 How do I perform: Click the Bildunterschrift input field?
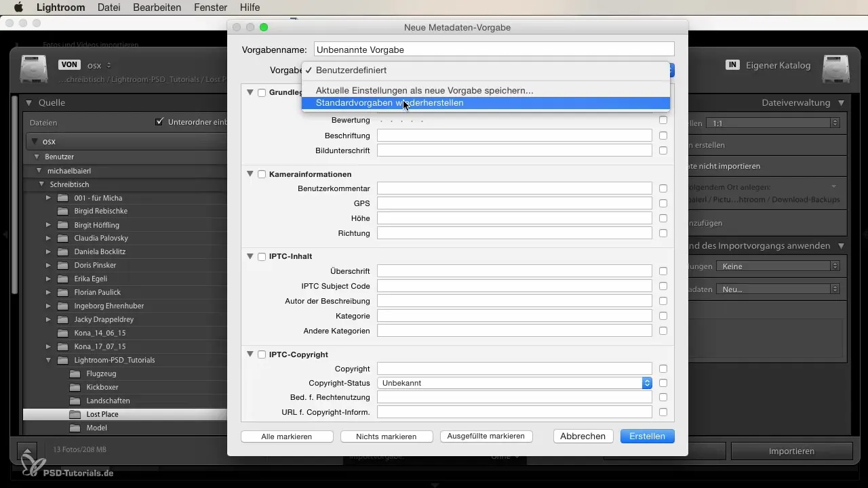pyautogui.click(x=515, y=150)
